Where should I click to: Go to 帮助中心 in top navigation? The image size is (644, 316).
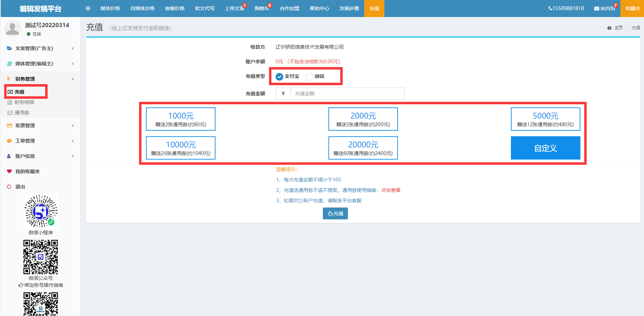click(x=319, y=8)
